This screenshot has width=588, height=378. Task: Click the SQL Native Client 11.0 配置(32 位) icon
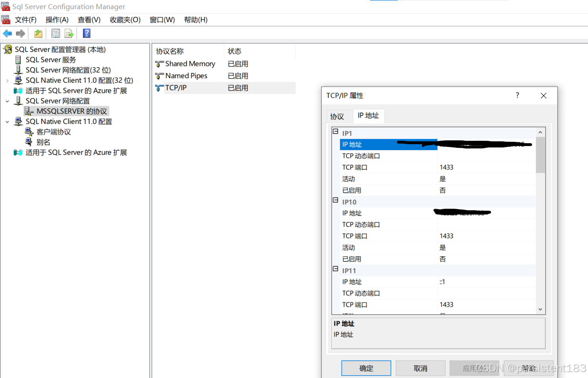click(x=18, y=80)
